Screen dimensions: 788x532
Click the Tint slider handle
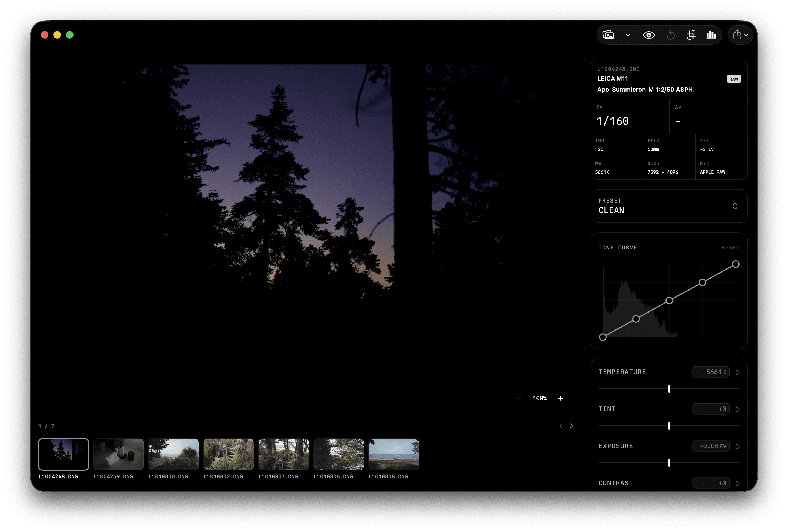tap(669, 426)
